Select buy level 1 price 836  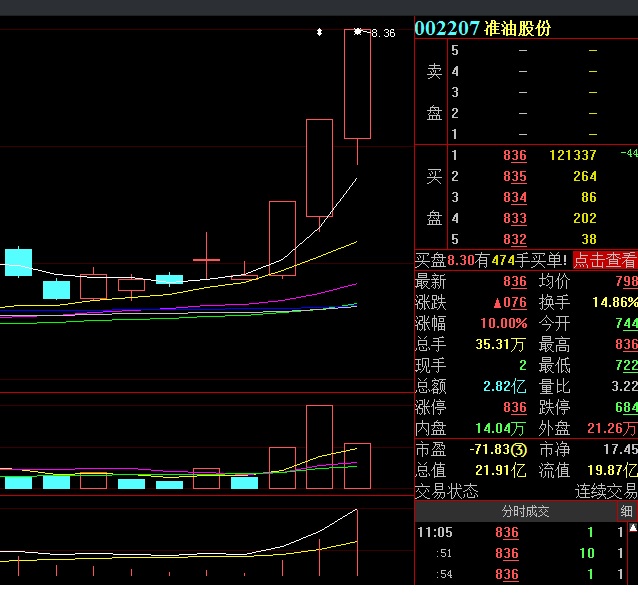pyautogui.click(x=515, y=155)
